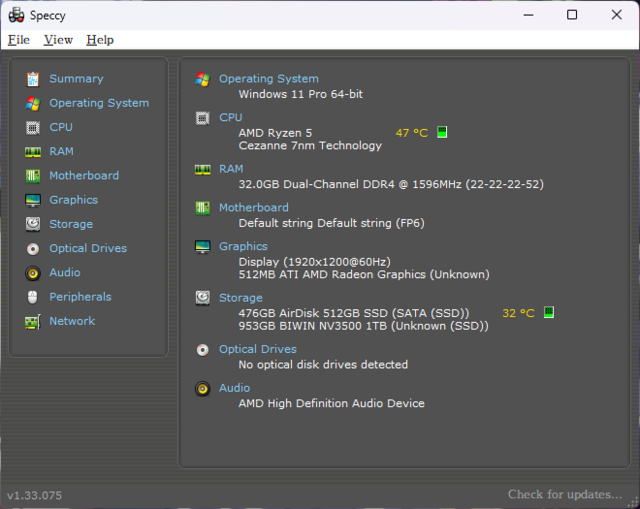Click the Cezanne 7nm Technology text
Image resolution: width=640 pixels, height=509 pixels.
[310, 146]
